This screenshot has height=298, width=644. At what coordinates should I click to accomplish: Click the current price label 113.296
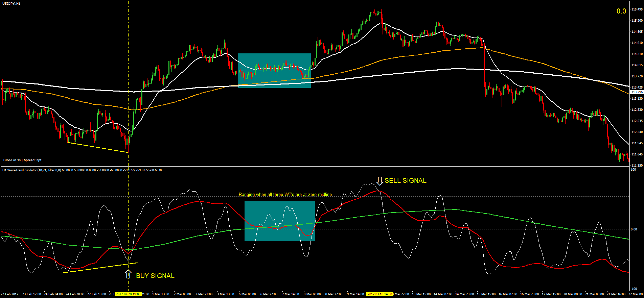tap(637, 92)
